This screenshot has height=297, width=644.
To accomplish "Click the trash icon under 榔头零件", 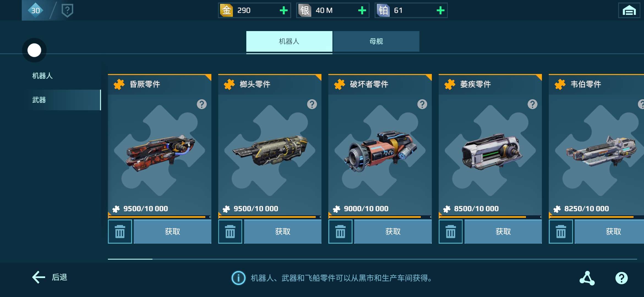I will click(x=230, y=232).
